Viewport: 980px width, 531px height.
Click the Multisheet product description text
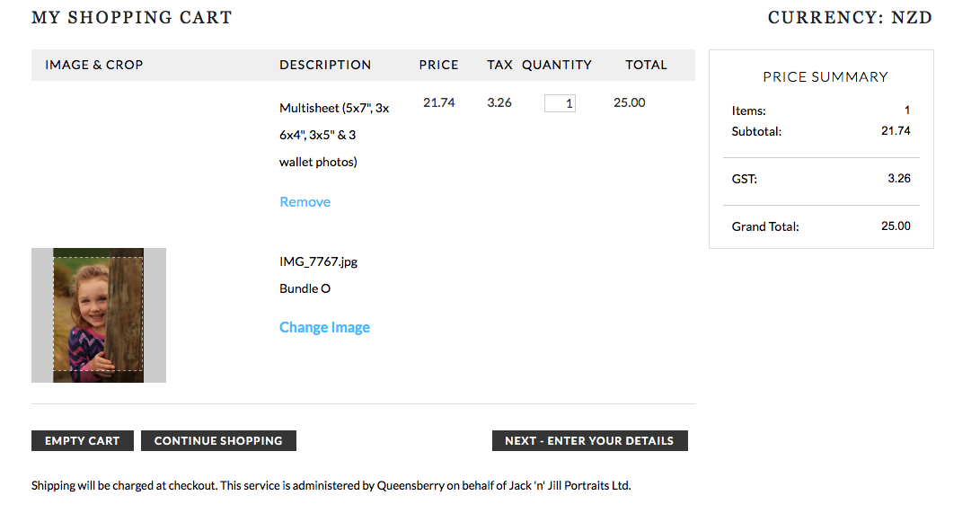(333, 135)
